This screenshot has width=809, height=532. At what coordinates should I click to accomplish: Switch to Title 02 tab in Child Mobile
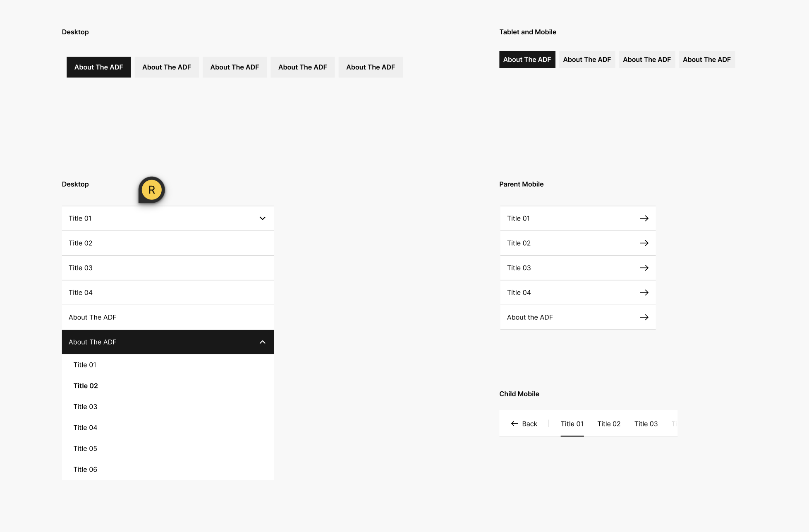[608, 424]
